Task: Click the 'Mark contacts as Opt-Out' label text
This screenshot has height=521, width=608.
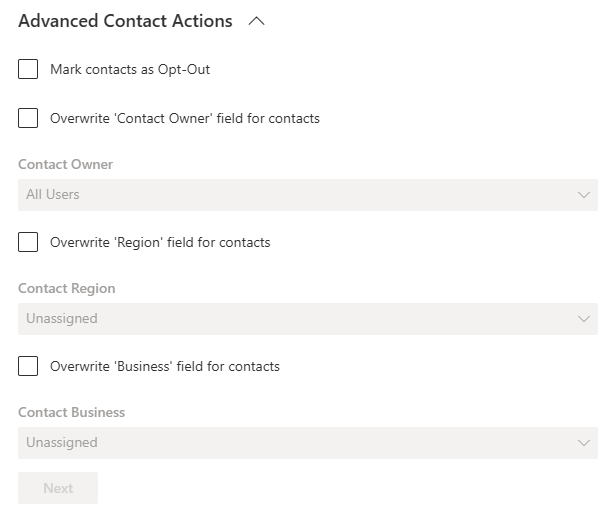Action: tap(130, 70)
